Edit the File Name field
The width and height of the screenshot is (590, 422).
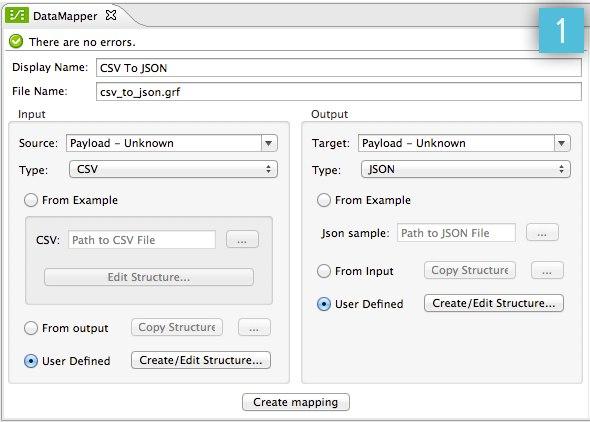coord(339,92)
